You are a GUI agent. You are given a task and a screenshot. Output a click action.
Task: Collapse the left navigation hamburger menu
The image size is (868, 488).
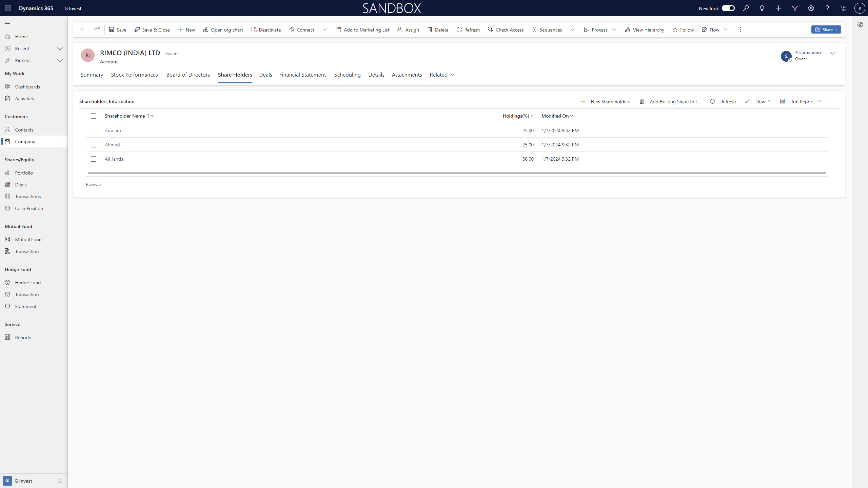(x=7, y=23)
